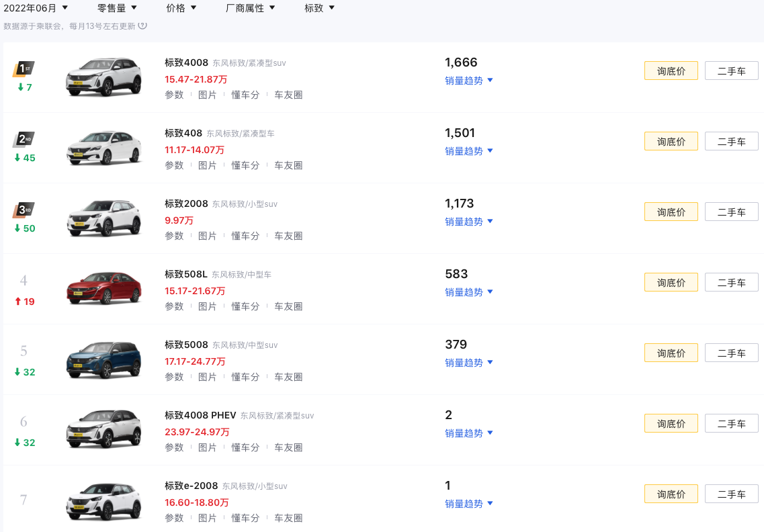Expand 销量趋势 for 标致508L

469,292
